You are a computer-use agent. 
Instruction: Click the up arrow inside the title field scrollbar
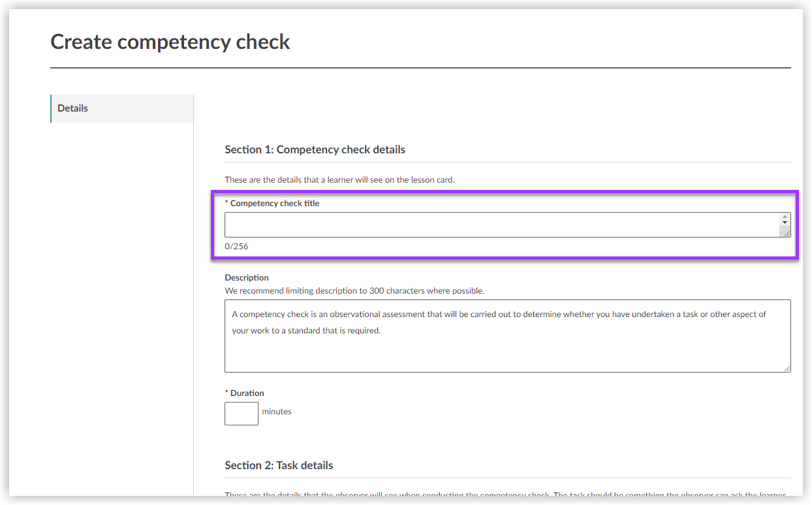(785, 216)
